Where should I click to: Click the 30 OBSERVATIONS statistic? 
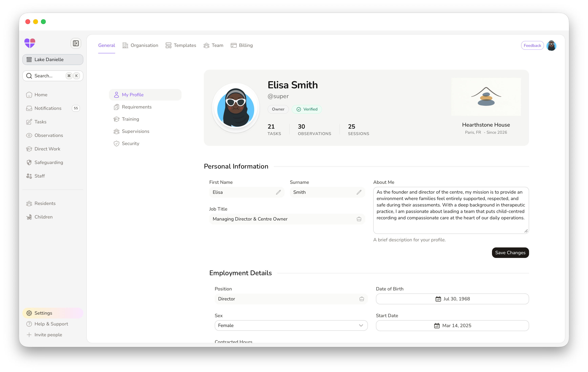pos(314,130)
